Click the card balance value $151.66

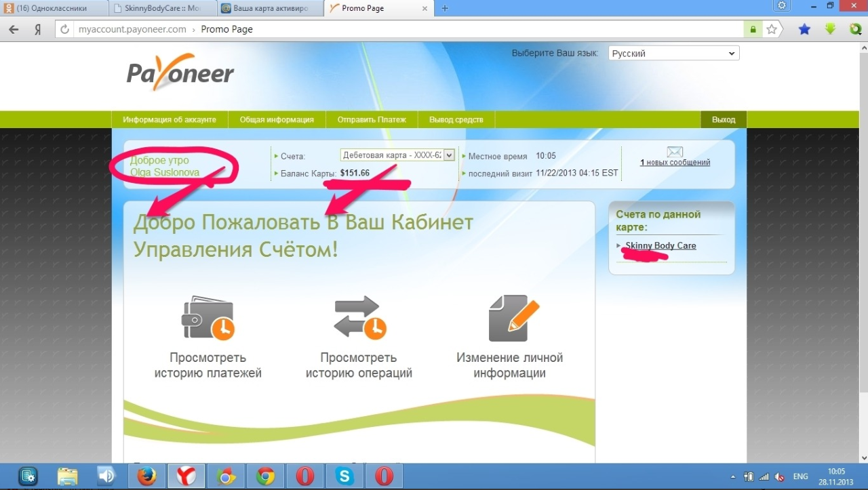coord(355,173)
